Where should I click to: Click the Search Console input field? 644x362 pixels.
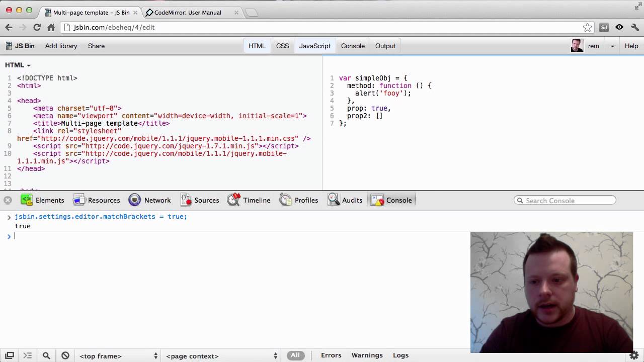563,200
